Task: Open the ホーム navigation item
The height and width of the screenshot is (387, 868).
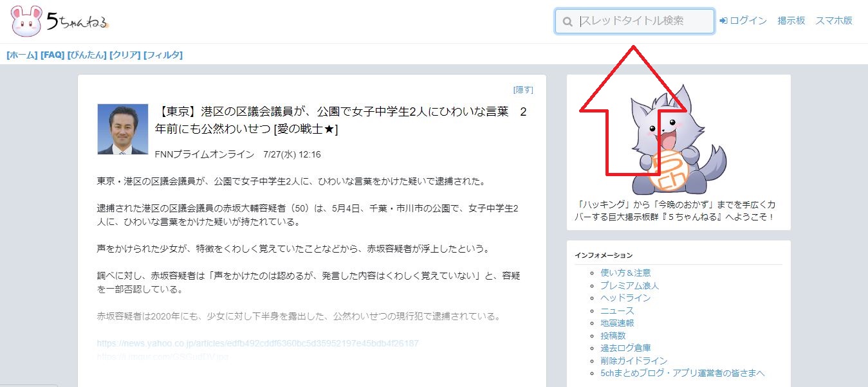Action: pos(20,55)
